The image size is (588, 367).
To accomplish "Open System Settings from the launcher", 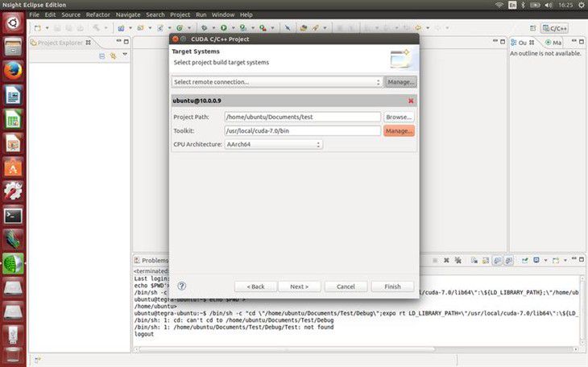I will 13,192.
